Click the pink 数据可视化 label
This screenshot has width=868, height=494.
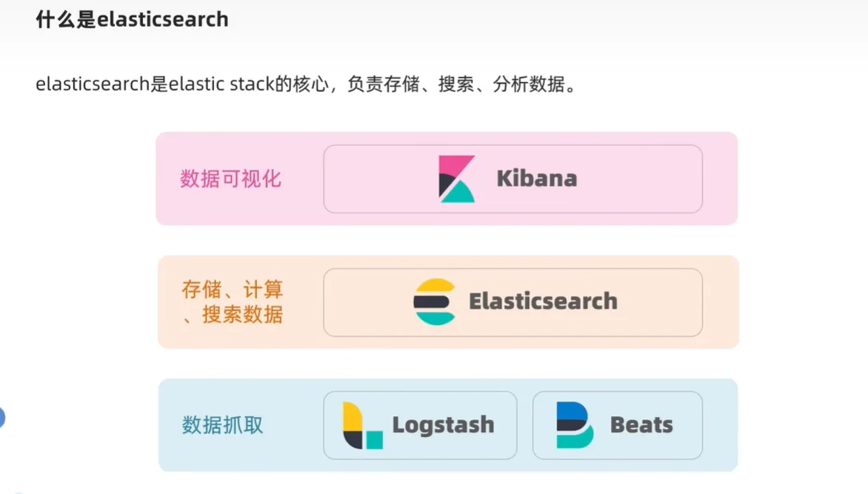(231, 179)
